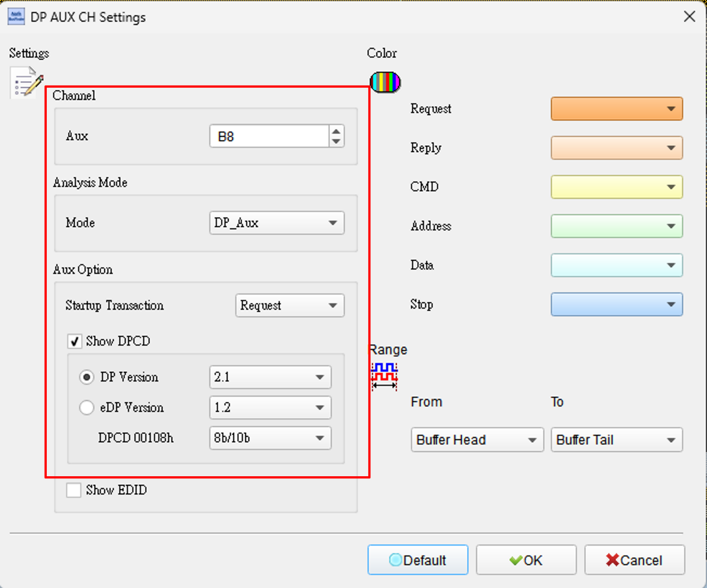The height and width of the screenshot is (588, 707).
Task: Open the DP Version 2.1 dropdown
Action: [270, 377]
